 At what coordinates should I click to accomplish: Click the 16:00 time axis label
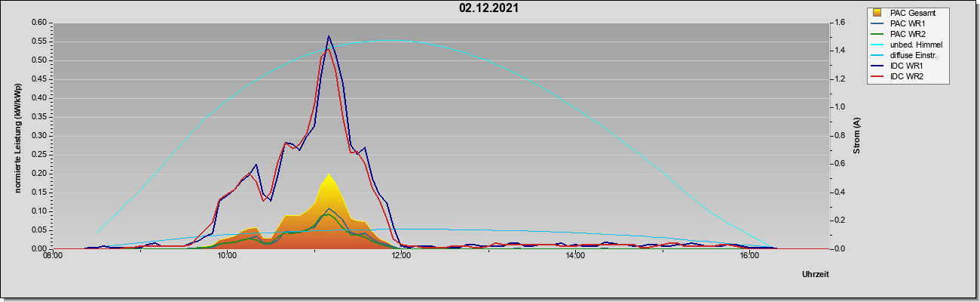749,257
